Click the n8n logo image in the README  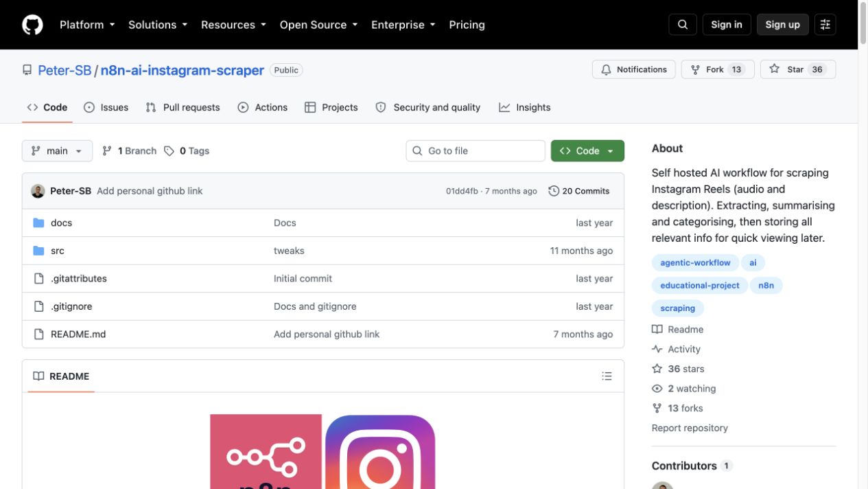pos(266,452)
